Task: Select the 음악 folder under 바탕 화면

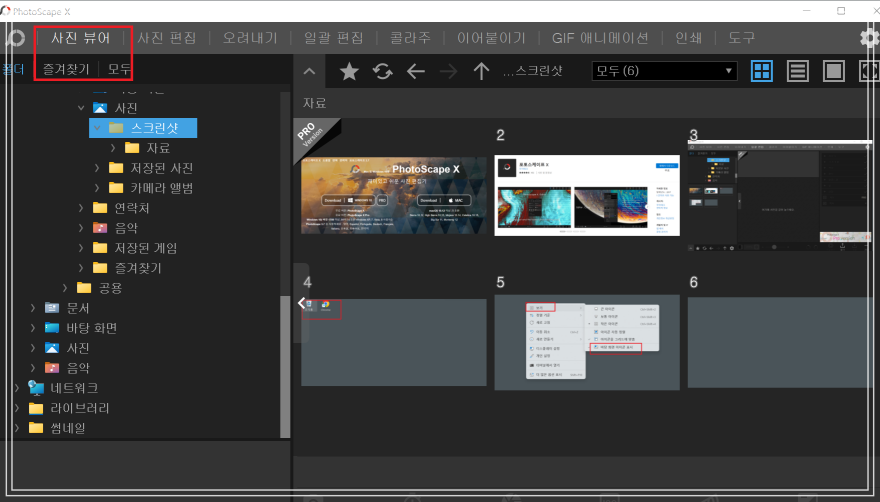Action: (x=67, y=368)
